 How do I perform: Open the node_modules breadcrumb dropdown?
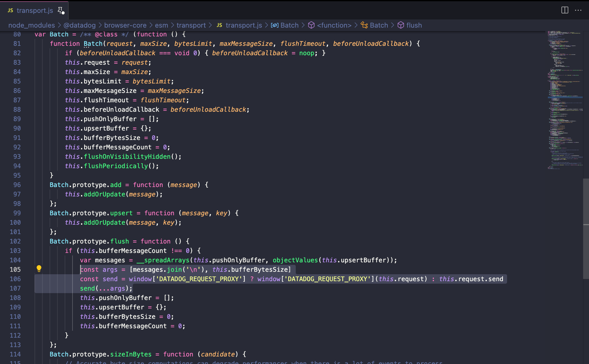(x=31, y=25)
